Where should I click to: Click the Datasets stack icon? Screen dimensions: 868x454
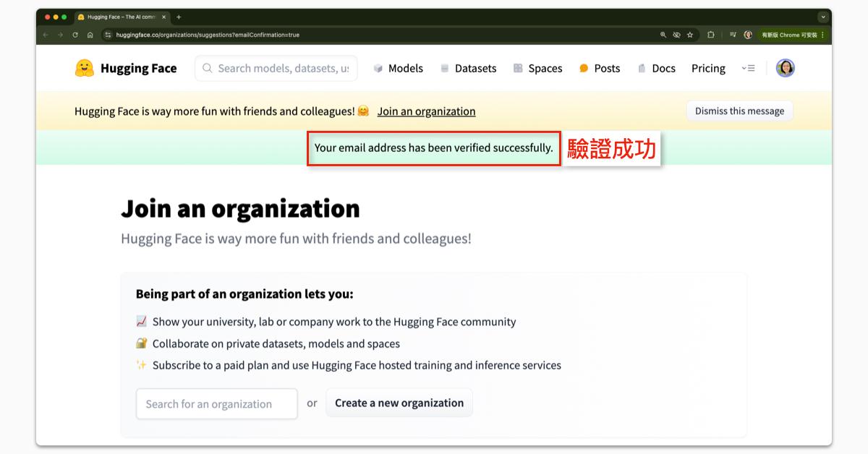[445, 68]
